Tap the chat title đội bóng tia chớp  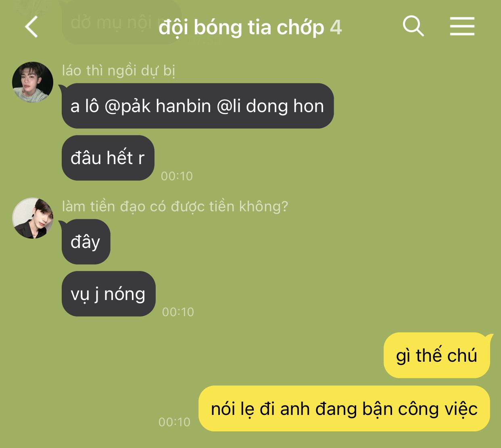pos(241,27)
